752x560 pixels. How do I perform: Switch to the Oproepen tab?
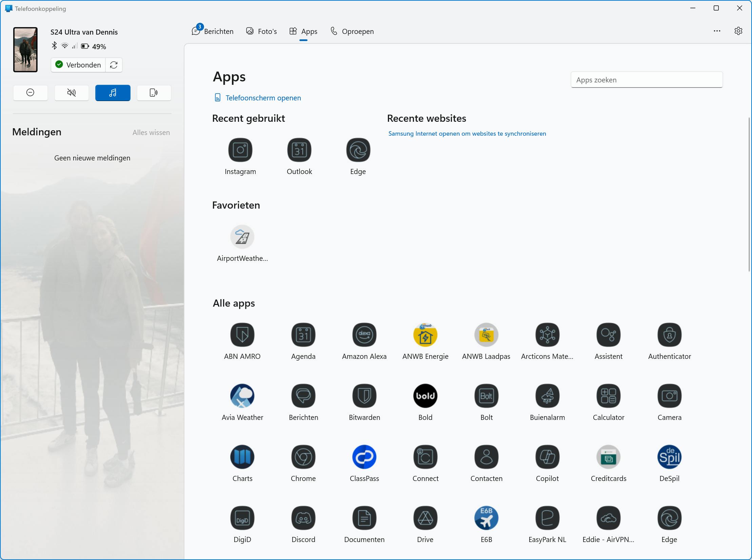coord(352,31)
